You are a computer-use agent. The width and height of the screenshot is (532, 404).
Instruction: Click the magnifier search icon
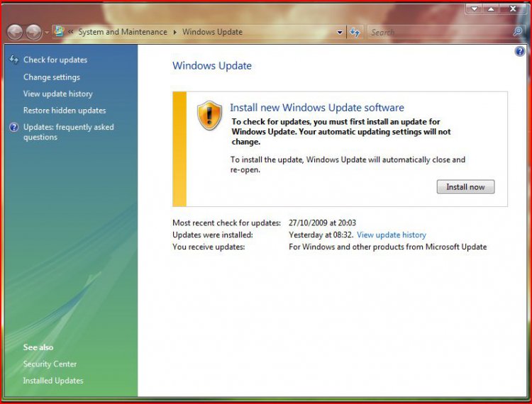(517, 32)
